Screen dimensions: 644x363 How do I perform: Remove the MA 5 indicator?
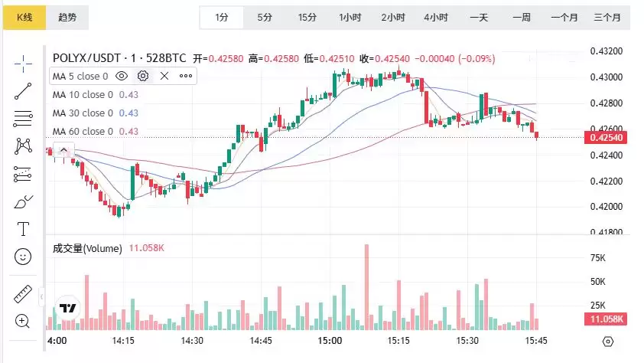[x=164, y=76]
